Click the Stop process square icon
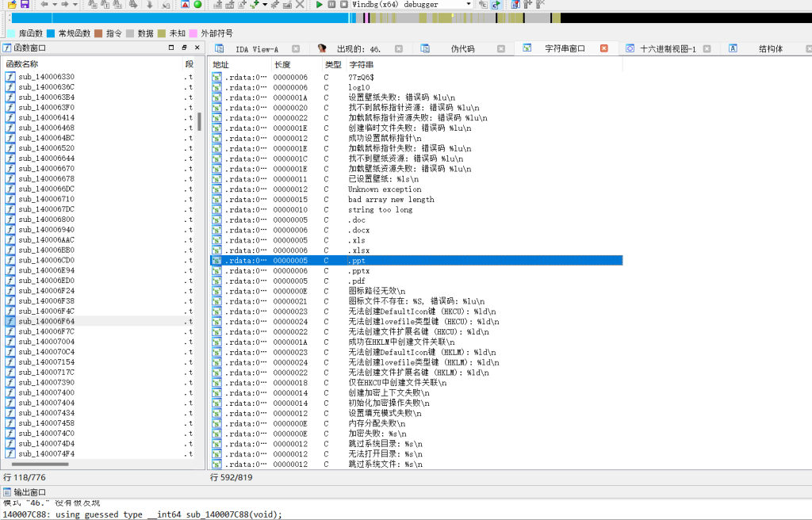 point(343,5)
